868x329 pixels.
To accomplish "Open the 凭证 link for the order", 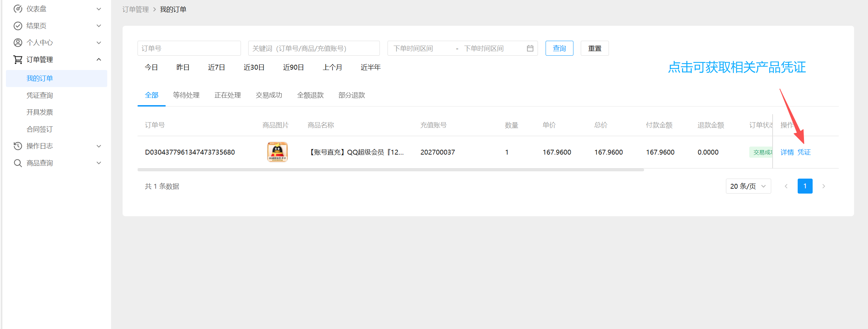I will coord(804,152).
